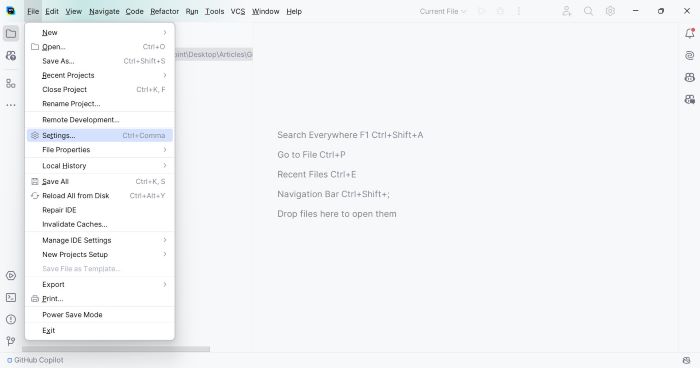This screenshot has width=700, height=368.
Task: Open the Run menu
Action: 192,11
